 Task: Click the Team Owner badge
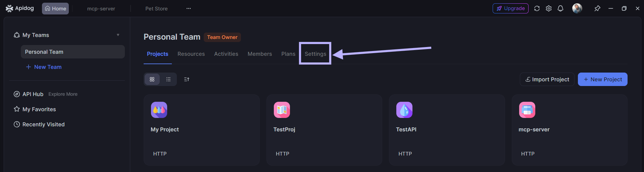pos(222,37)
